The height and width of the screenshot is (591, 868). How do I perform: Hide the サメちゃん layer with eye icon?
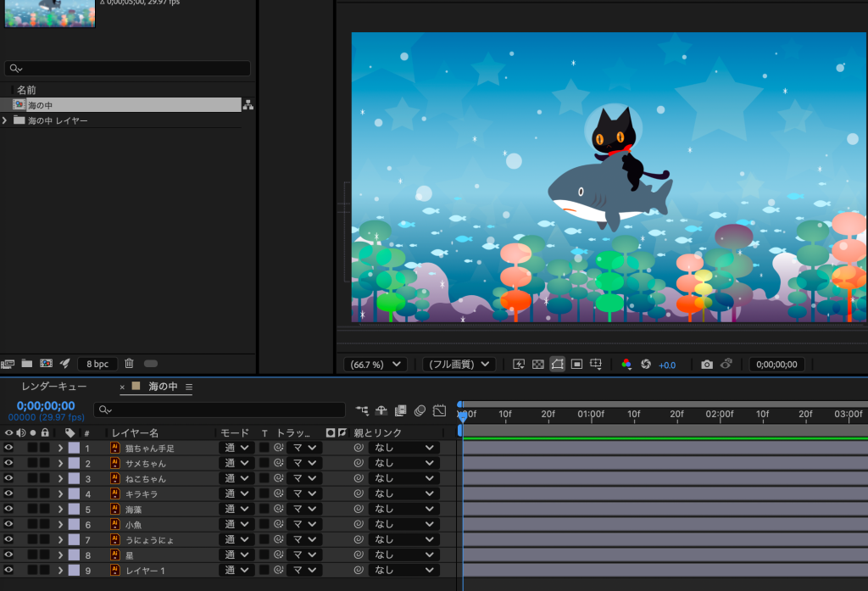[8, 464]
